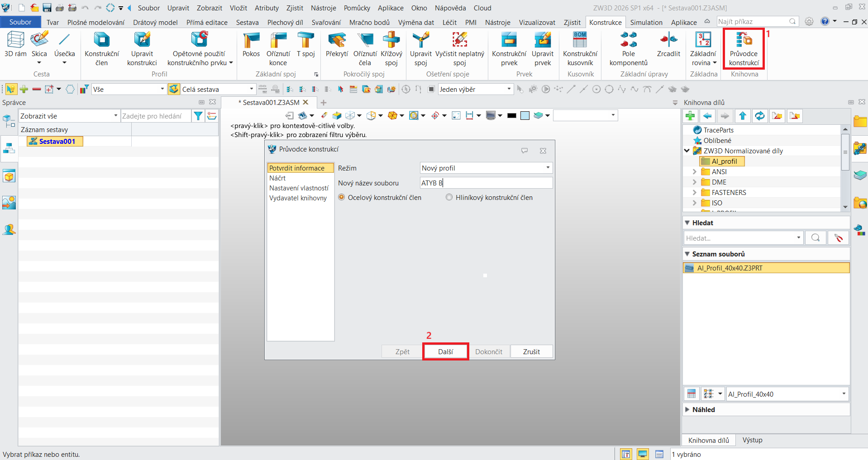Expand the Náhled section

(x=687, y=410)
